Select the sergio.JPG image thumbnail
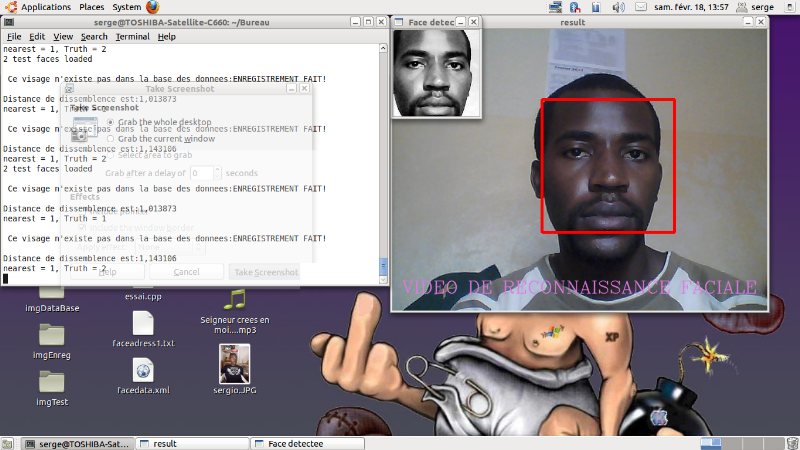The image size is (800, 450). [x=235, y=364]
